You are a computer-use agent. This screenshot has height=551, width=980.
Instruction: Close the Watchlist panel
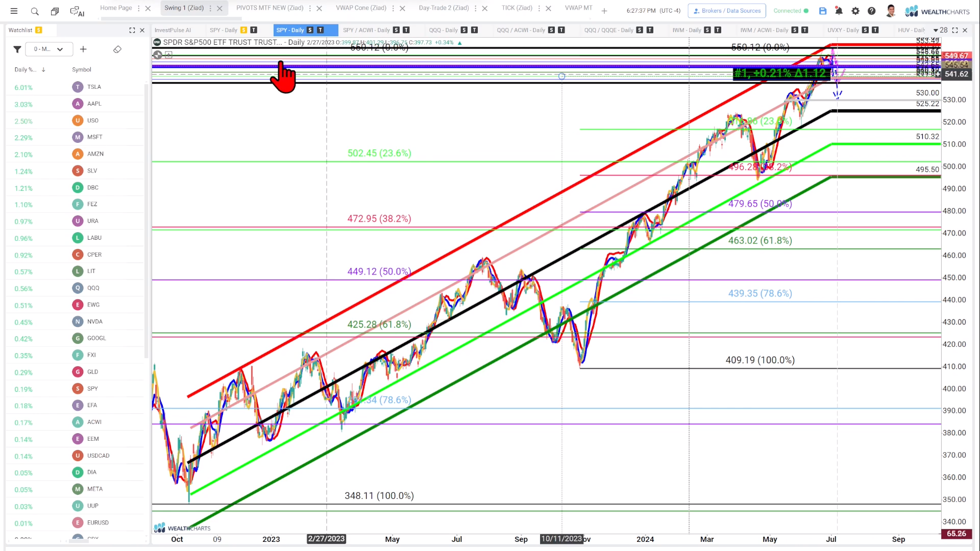142,30
